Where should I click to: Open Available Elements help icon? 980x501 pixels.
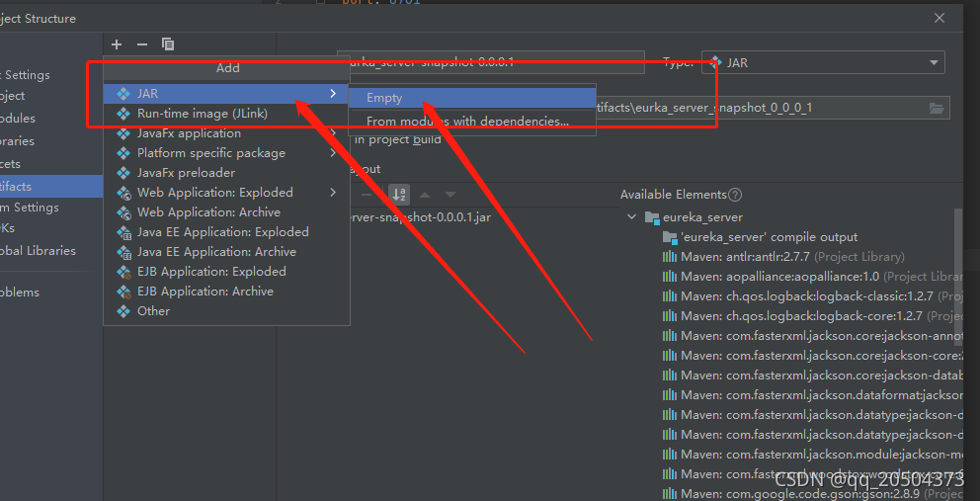click(735, 195)
